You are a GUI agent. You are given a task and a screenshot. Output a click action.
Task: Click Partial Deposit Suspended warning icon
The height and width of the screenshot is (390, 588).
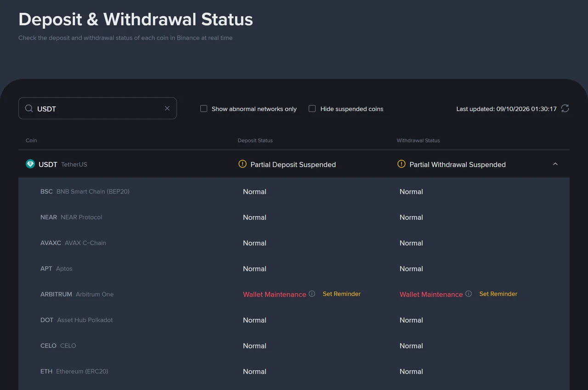pyautogui.click(x=243, y=164)
